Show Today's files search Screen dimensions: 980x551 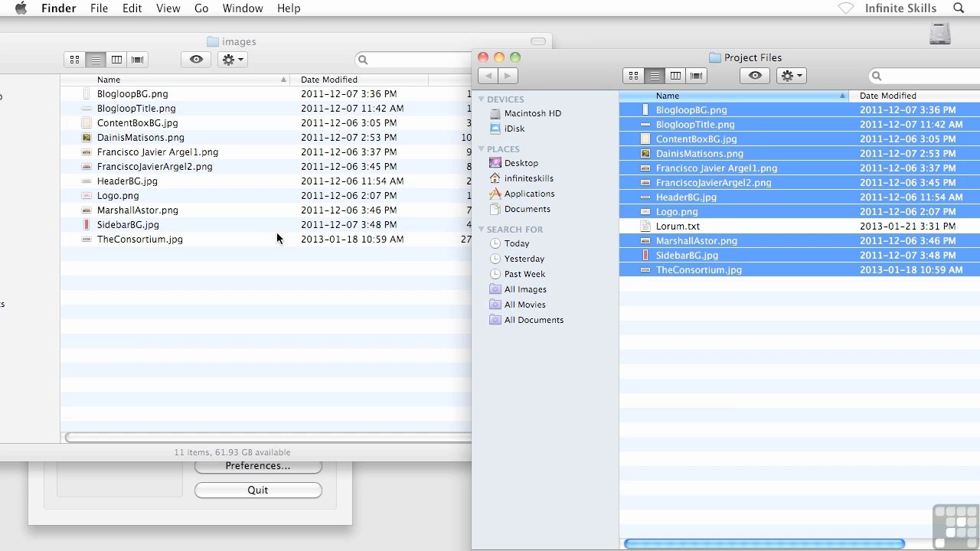pyautogui.click(x=510, y=243)
